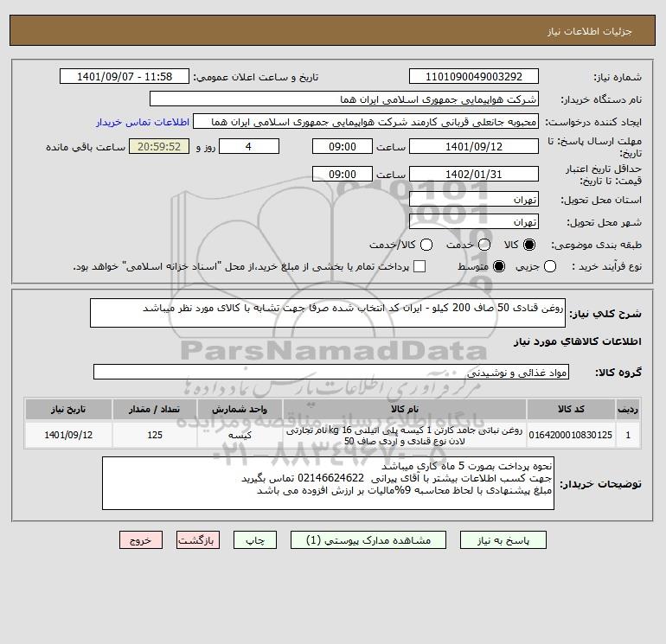Image resolution: width=666 pixels, height=644 pixels.
Task: Click the شرح کلی نیاز description box
Action: (328, 313)
